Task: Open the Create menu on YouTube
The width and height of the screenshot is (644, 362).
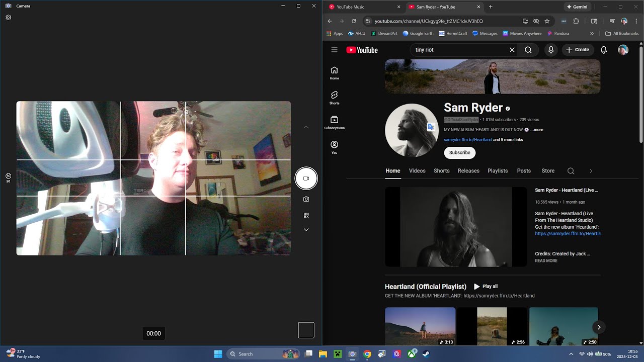Action: point(577,50)
